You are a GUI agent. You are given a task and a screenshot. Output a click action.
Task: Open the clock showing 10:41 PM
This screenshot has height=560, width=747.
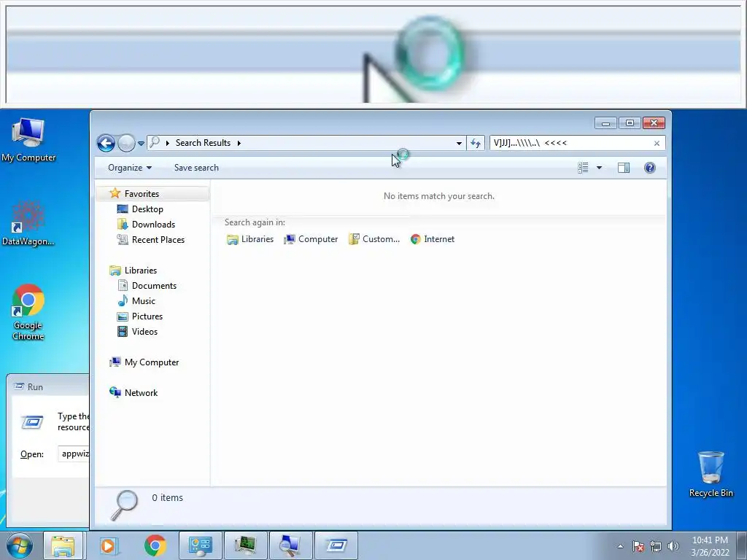[x=710, y=546]
